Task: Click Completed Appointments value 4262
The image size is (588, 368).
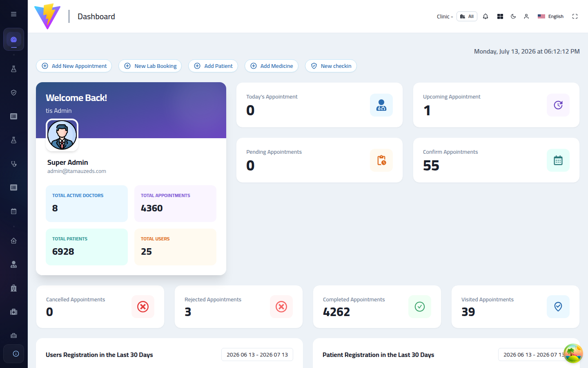Action: 336,312
